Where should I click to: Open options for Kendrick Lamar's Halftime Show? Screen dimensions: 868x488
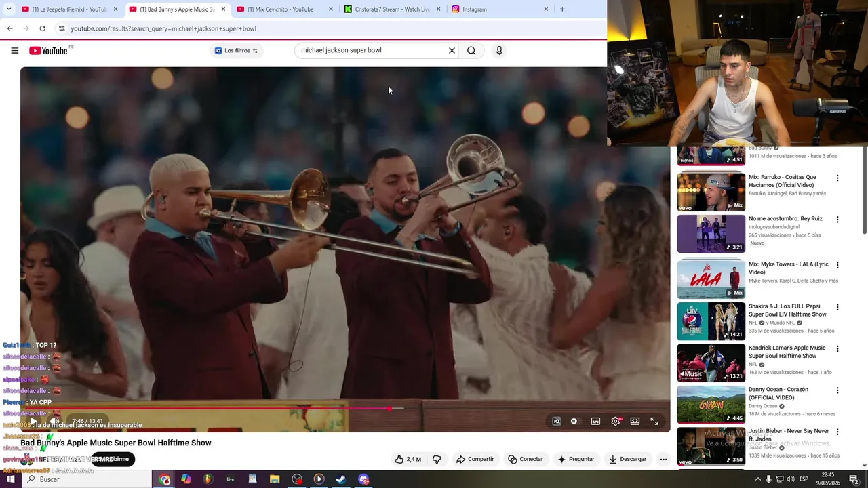[837, 348]
